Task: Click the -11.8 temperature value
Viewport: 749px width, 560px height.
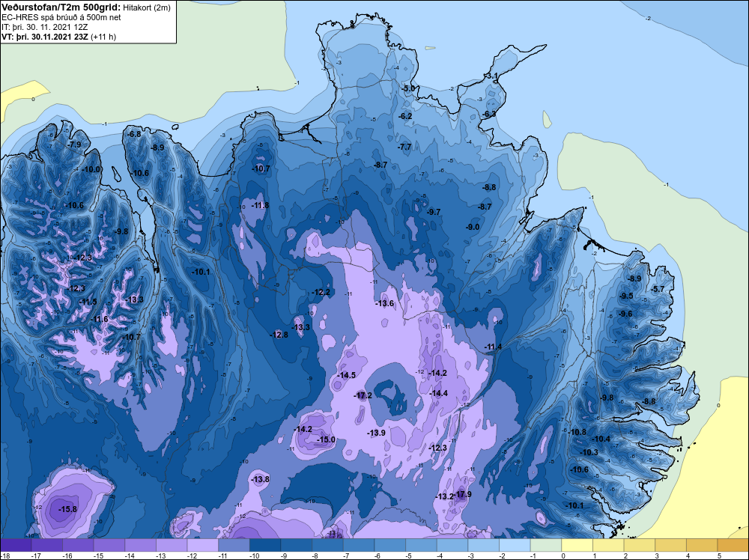Action: tap(261, 205)
